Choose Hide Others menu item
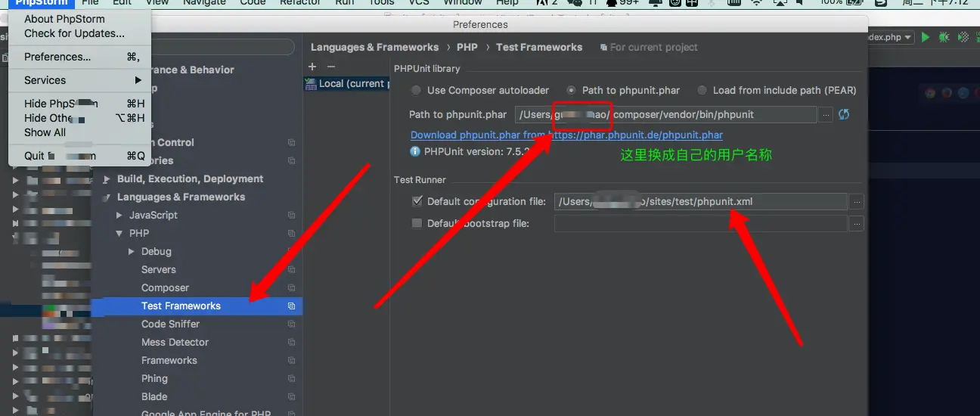Image resolution: width=980 pixels, height=416 pixels. tap(79, 118)
